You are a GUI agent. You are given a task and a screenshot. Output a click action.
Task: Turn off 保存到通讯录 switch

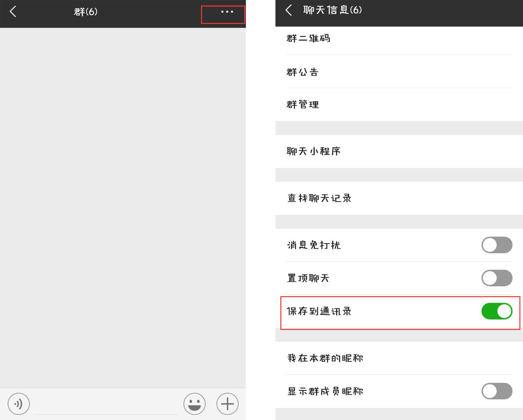(x=497, y=311)
